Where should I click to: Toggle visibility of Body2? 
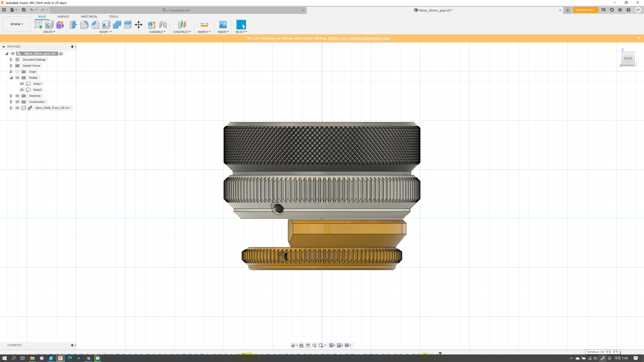point(22,90)
